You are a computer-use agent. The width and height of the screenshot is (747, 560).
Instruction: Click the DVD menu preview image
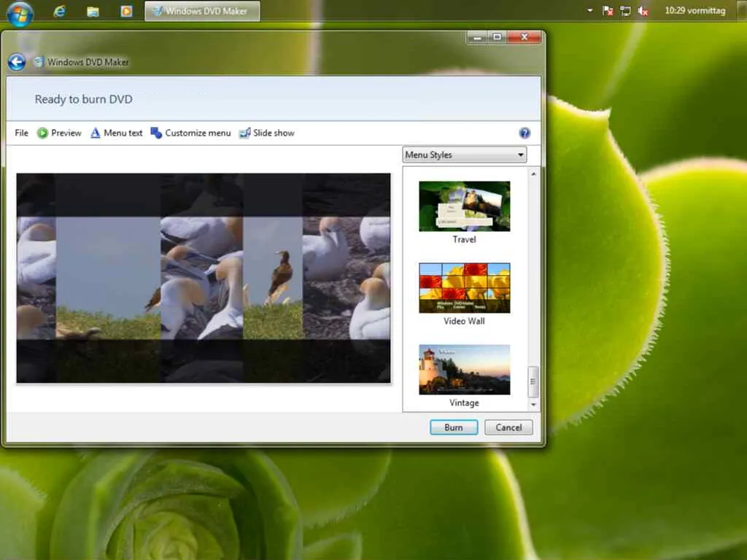(204, 278)
